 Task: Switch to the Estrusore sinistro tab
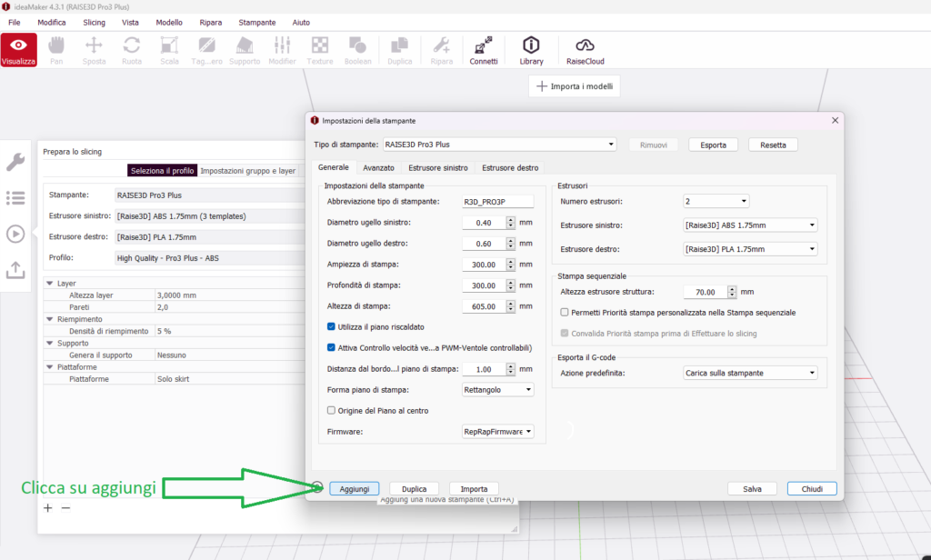(438, 168)
